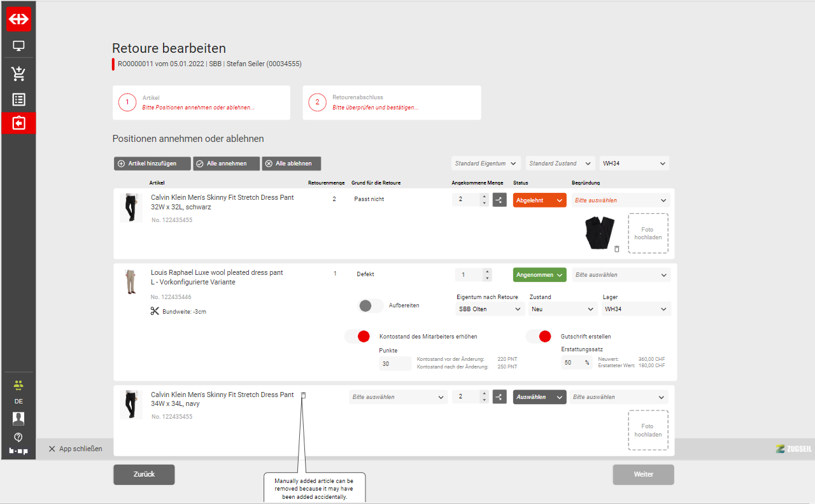Open the Auswählen status dropdown for the navy pants
Screen dimensions: 815x504
540,396
